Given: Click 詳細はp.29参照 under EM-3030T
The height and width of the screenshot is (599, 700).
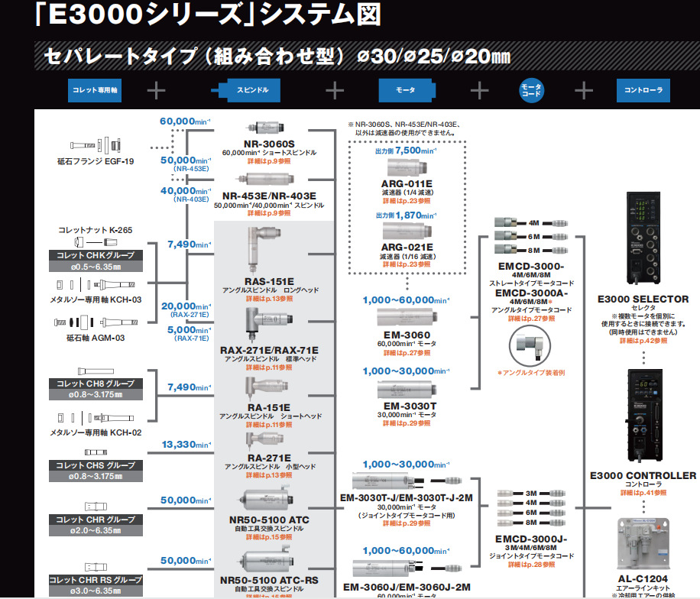Looking at the screenshot, I should pos(407,423).
